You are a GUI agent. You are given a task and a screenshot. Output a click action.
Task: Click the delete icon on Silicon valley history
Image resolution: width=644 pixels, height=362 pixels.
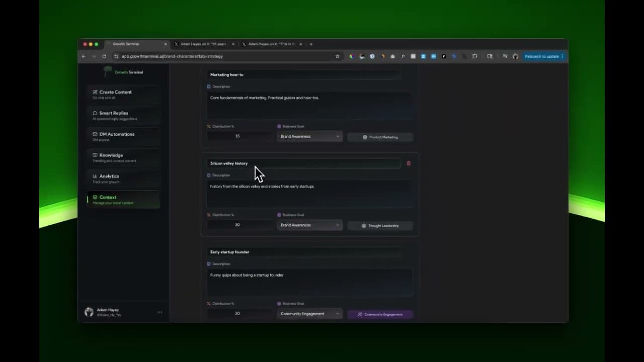(408, 163)
